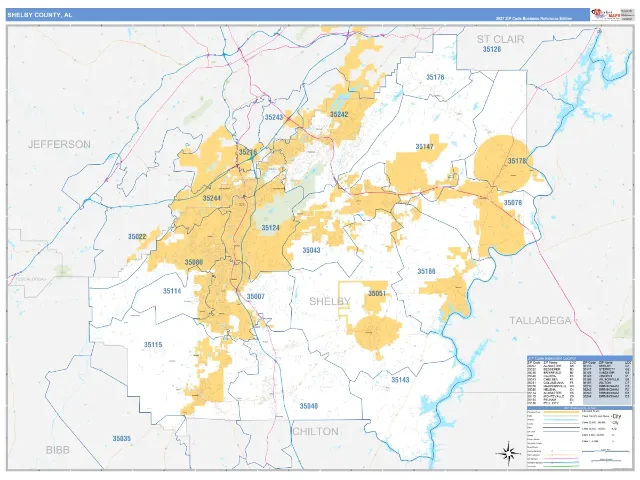Click the SHELBY county label
The height and width of the screenshot is (480, 640).
click(x=330, y=301)
